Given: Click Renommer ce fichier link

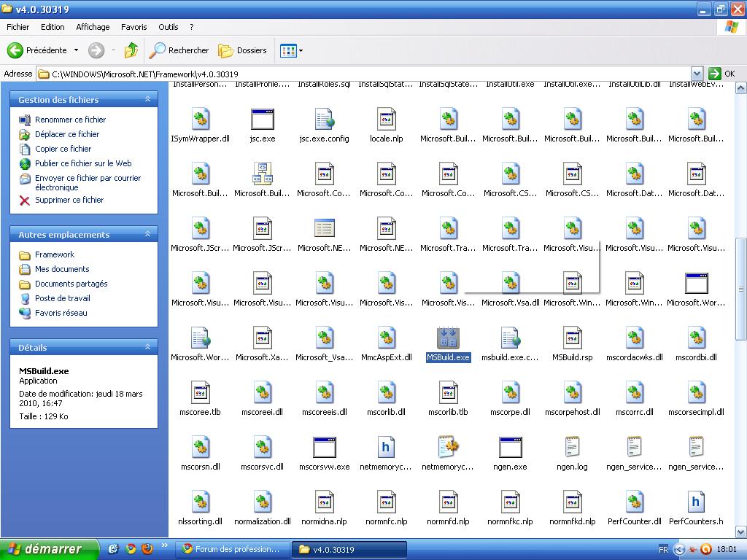Looking at the screenshot, I should tap(71, 120).
